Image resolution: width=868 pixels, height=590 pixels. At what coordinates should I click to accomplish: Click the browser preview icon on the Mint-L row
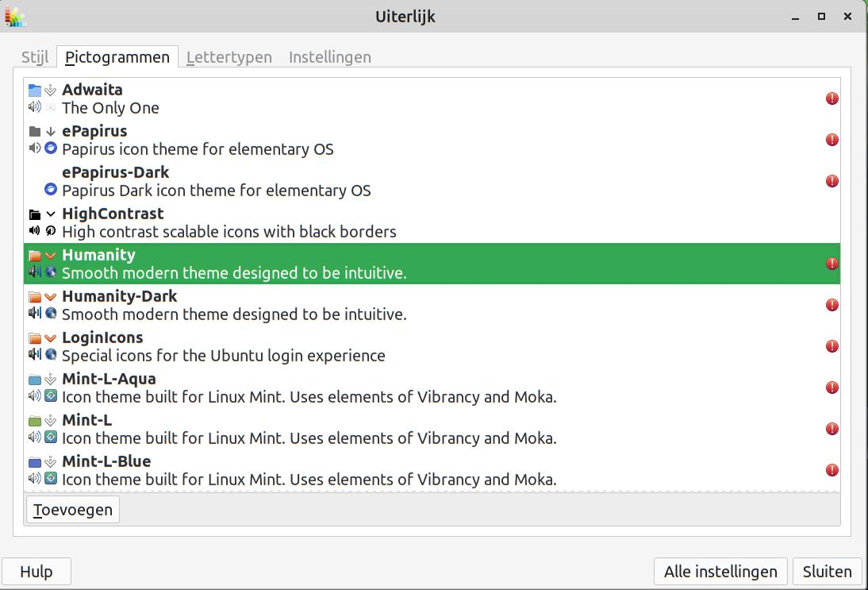click(x=50, y=437)
